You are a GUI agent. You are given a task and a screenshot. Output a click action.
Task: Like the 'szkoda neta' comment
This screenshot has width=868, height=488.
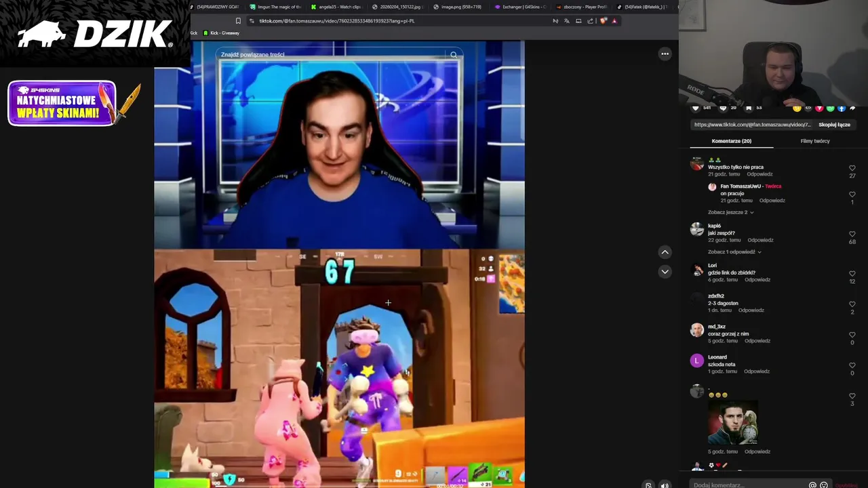pos(852,365)
